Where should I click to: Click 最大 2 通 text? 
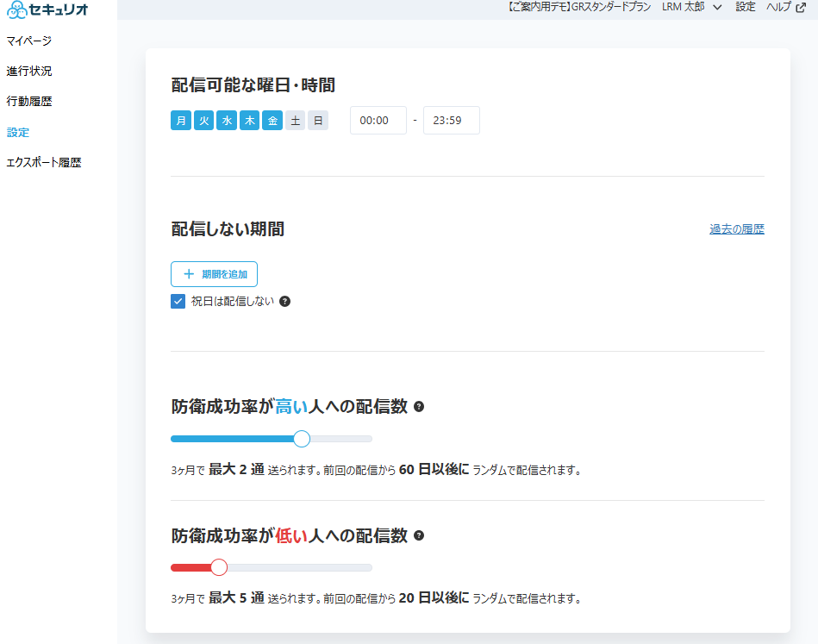click(x=236, y=470)
